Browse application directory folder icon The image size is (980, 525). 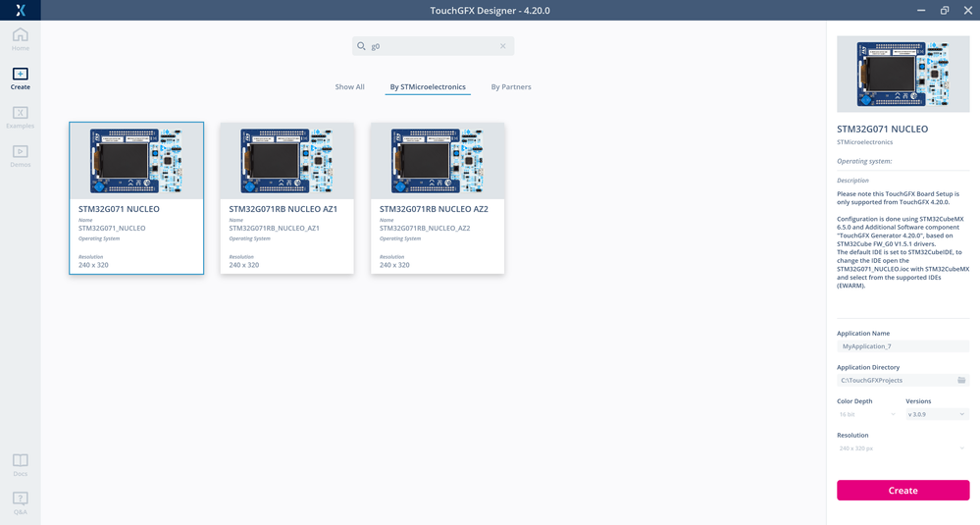click(x=961, y=380)
